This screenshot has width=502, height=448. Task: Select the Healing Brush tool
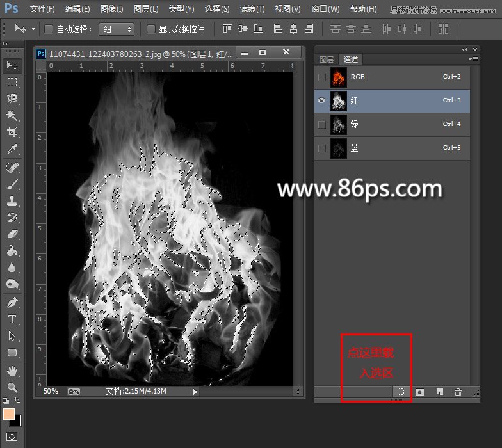coord(12,168)
